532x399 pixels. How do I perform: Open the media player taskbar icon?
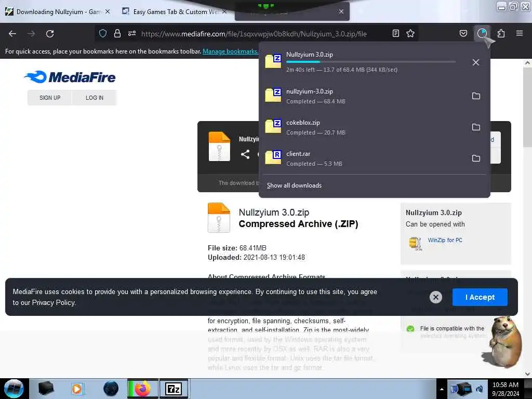77,389
